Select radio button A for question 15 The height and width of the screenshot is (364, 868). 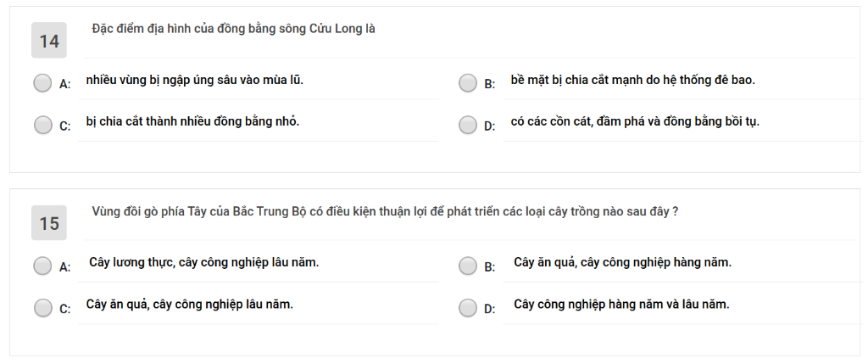click(42, 266)
